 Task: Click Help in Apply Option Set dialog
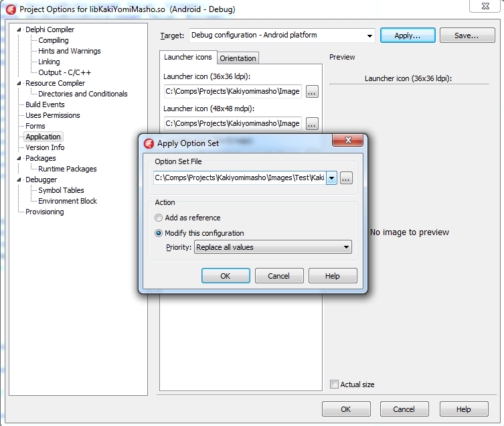(333, 276)
